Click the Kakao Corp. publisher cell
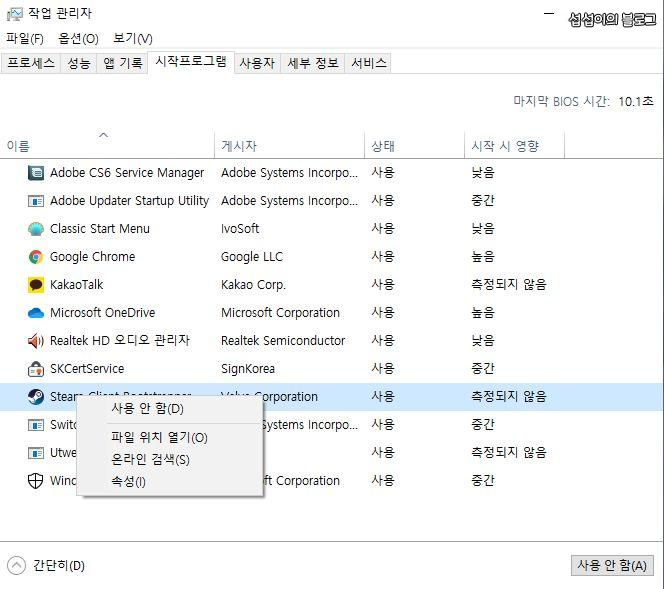664x589 pixels. (x=254, y=285)
